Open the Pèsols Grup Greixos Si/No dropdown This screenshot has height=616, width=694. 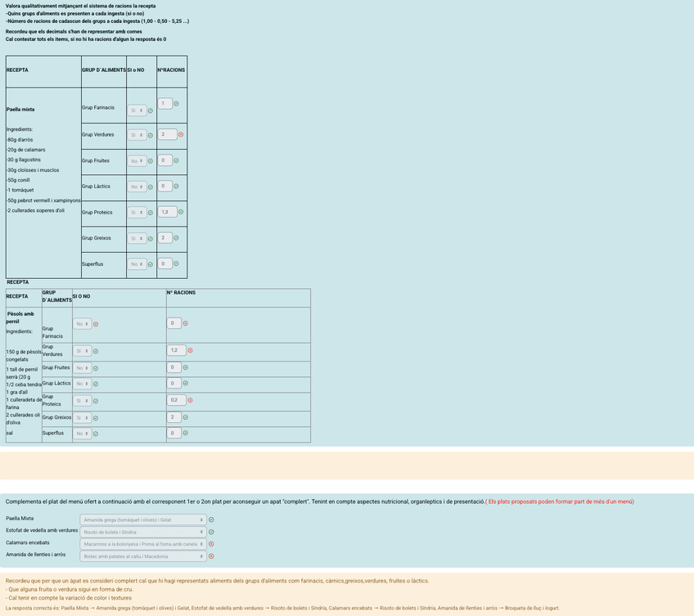click(x=83, y=418)
